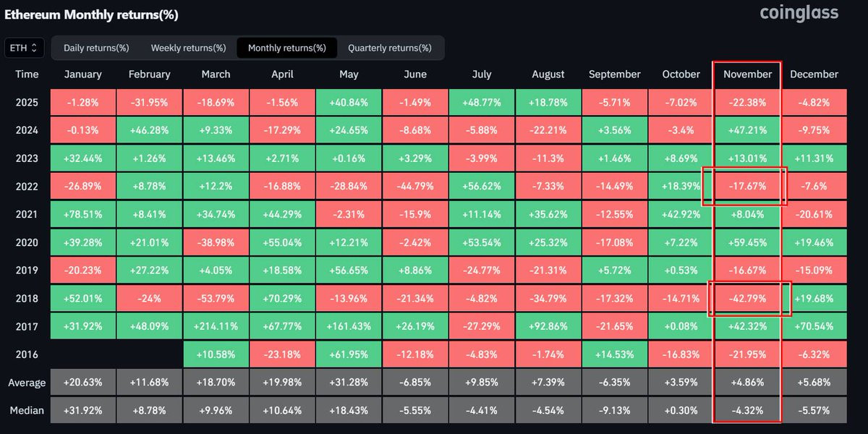Switch to Weekly returns(%) tab

click(x=188, y=48)
